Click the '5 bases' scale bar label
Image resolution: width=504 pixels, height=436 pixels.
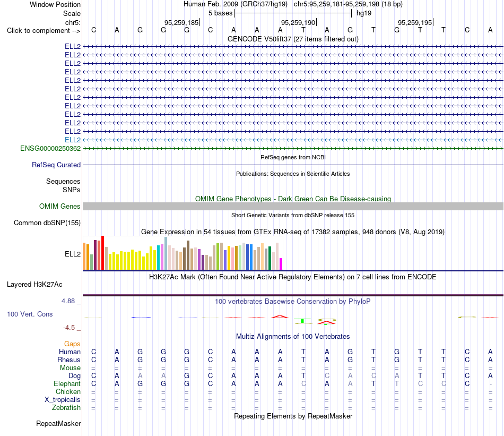221,13
